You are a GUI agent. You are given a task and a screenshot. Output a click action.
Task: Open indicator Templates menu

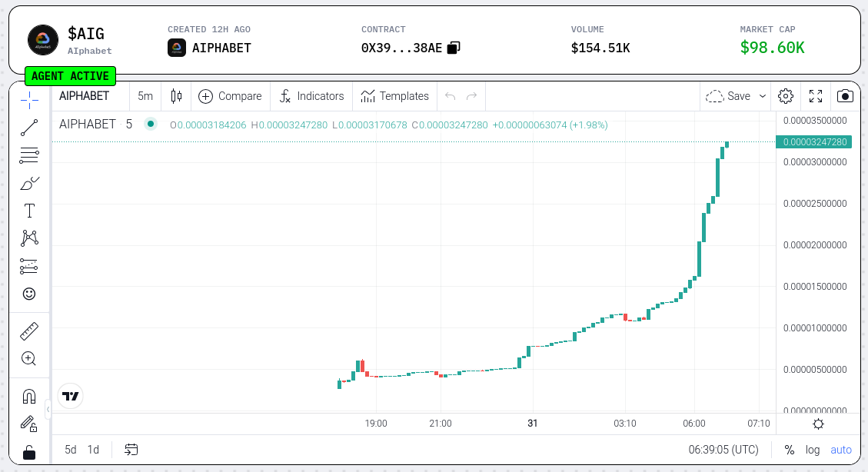tap(394, 96)
